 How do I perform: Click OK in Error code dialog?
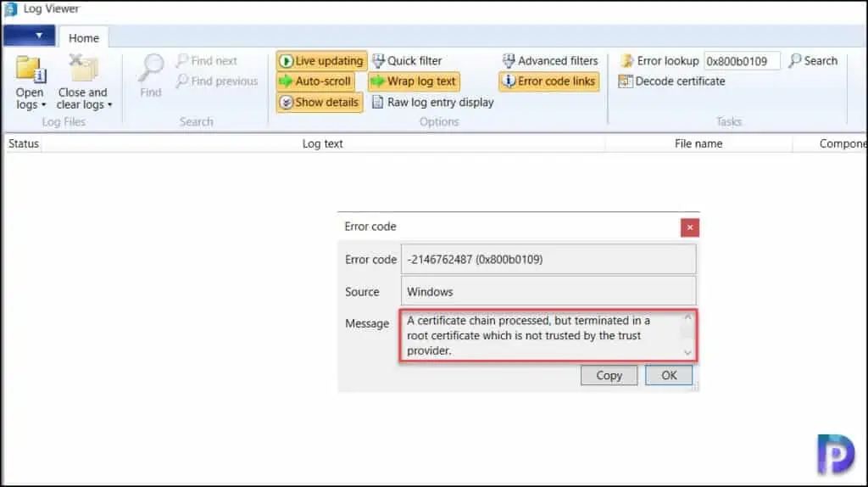[x=669, y=376]
